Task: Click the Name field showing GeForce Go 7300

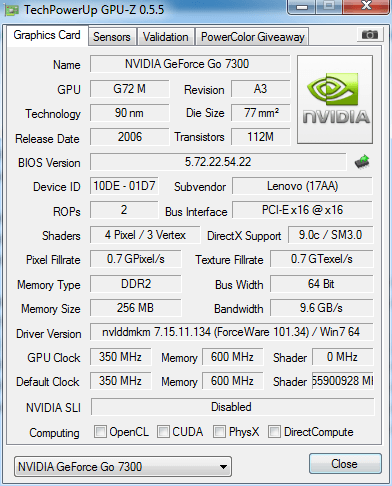Action: [x=190, y=64]
